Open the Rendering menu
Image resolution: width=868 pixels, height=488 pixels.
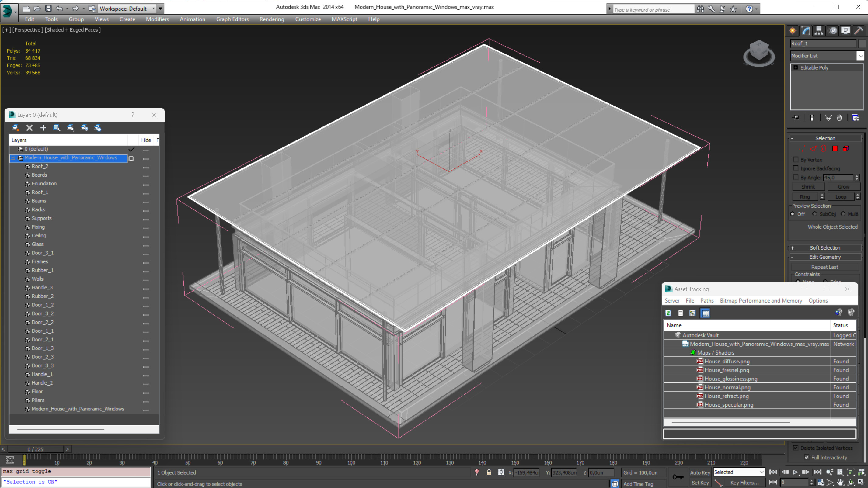[272, 19]
